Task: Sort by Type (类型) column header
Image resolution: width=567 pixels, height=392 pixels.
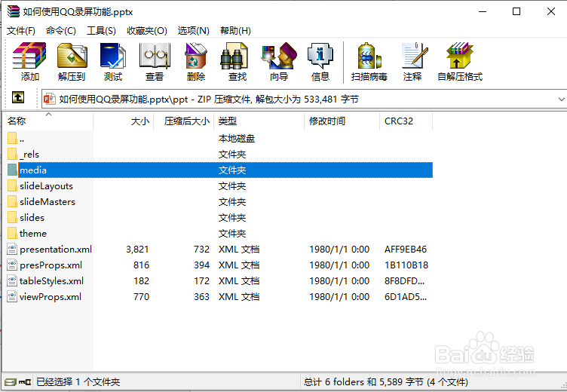Action: pyautogui.click(x=259, y=121)
